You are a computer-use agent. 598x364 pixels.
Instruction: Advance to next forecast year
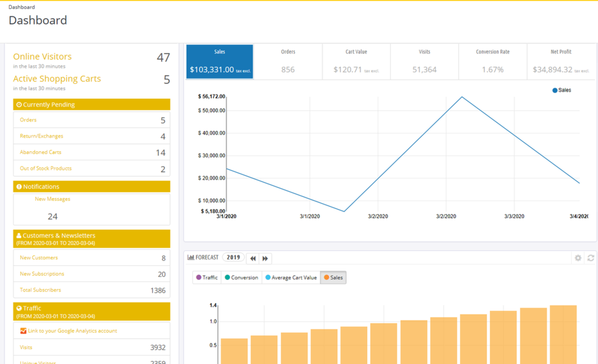[x=266, y=258]
